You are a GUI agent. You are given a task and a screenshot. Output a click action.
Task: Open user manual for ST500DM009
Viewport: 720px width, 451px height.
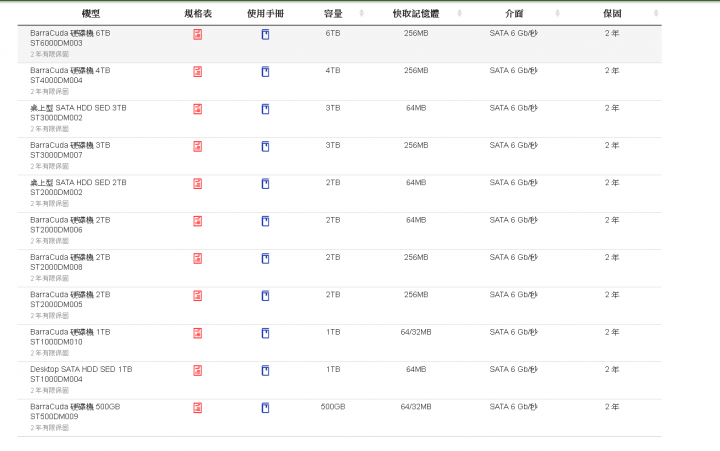tap(265, 408)
